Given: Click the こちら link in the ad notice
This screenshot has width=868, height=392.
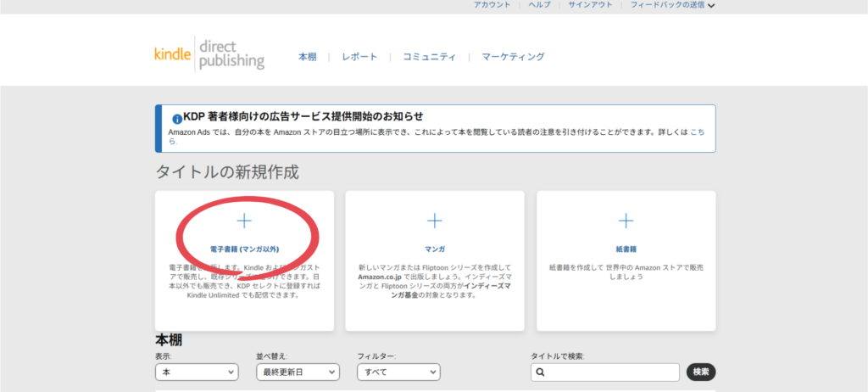Looking at the screenshot, I should pyautogui.click(x=697, y=132).
